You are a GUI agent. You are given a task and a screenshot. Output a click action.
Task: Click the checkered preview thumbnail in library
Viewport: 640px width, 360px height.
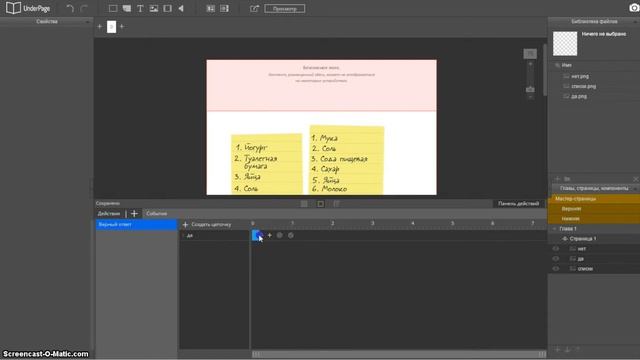pos(565,44)
